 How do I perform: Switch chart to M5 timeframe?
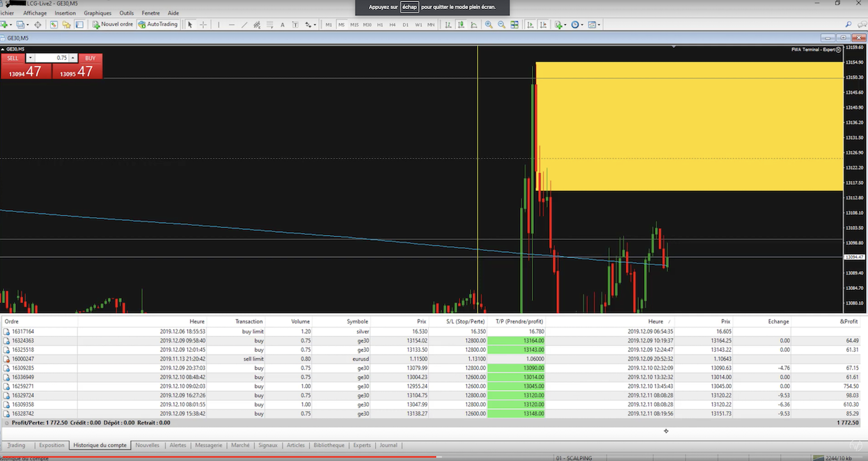point(341,24)
